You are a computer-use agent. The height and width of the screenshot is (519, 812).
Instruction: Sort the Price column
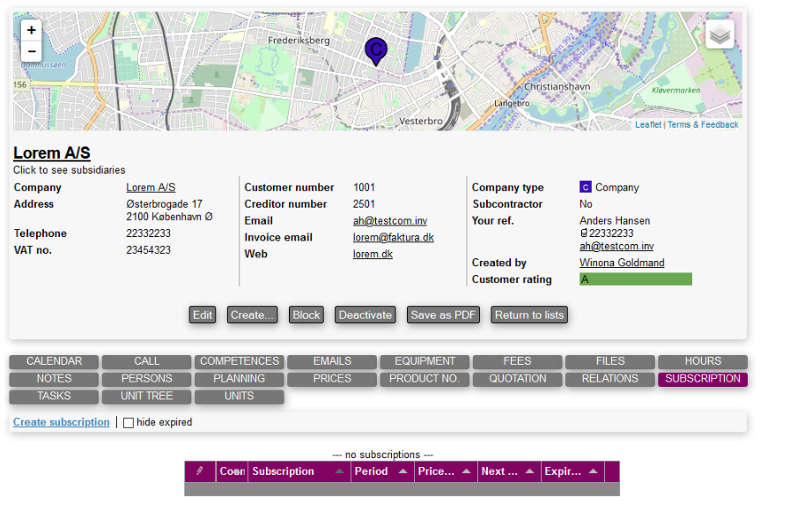coord(467,471)
